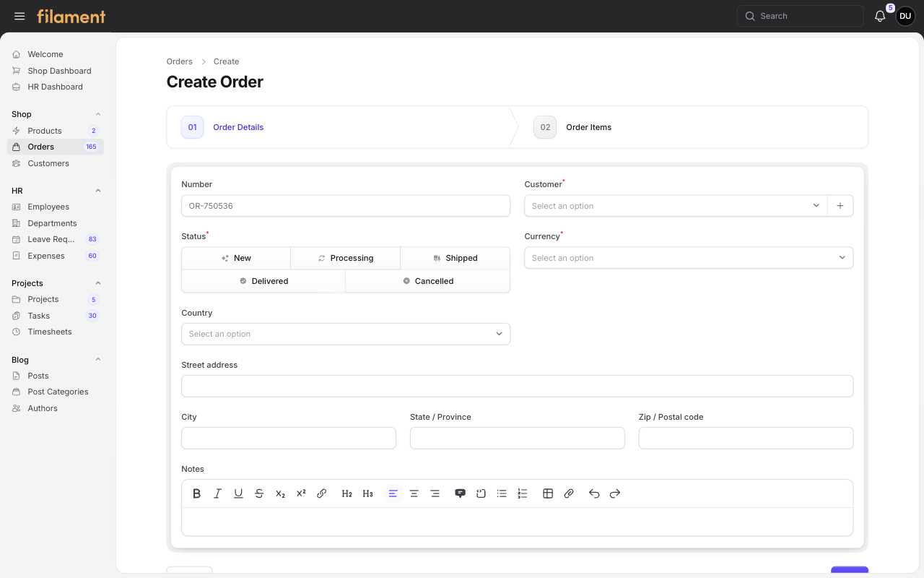Viewport: 924px width, 578px height.
Task: Create a new customer with the plus button
Action: (840, 206)
